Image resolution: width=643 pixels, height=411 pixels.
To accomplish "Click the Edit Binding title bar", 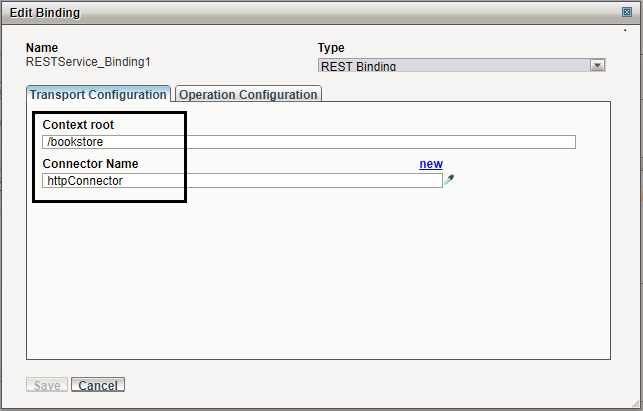I will coord(300,12).
